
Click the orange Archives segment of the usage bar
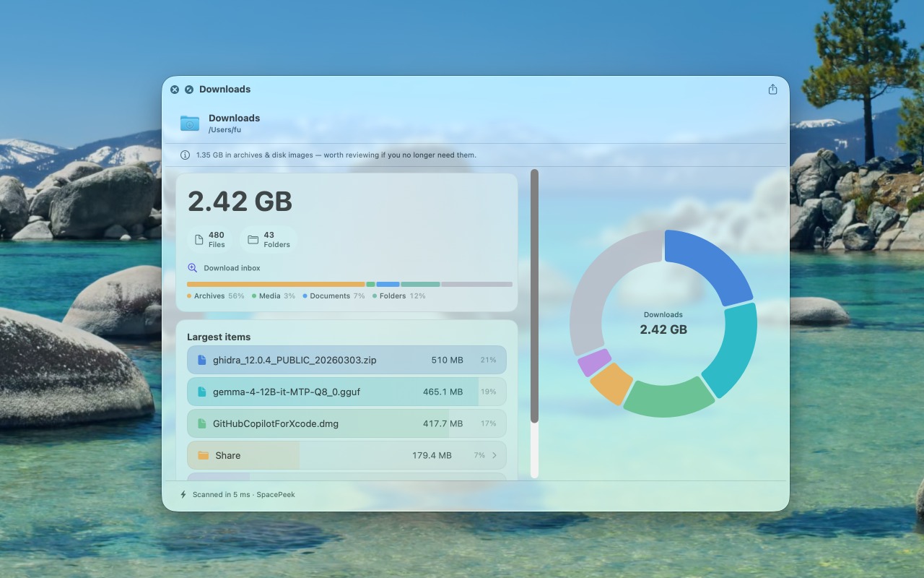[x=276, y=285]
